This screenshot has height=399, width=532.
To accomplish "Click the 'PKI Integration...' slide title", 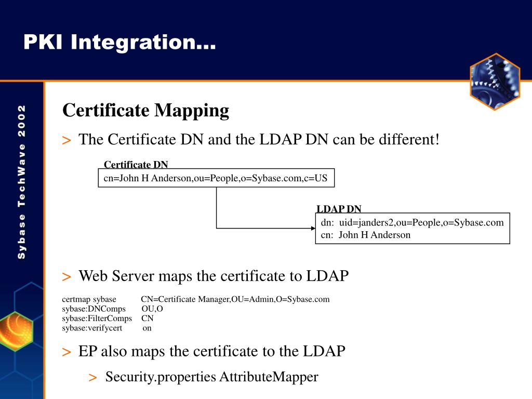I will 119,42.
